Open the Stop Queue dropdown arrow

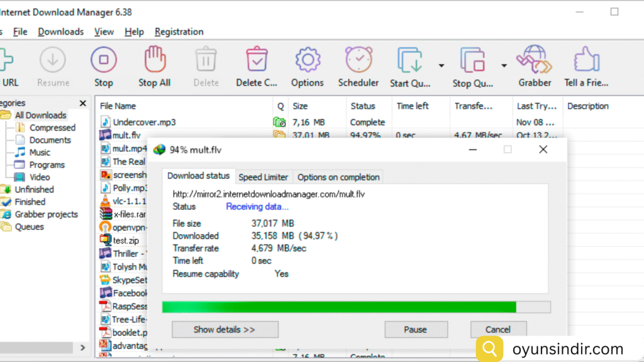point(504,65)
